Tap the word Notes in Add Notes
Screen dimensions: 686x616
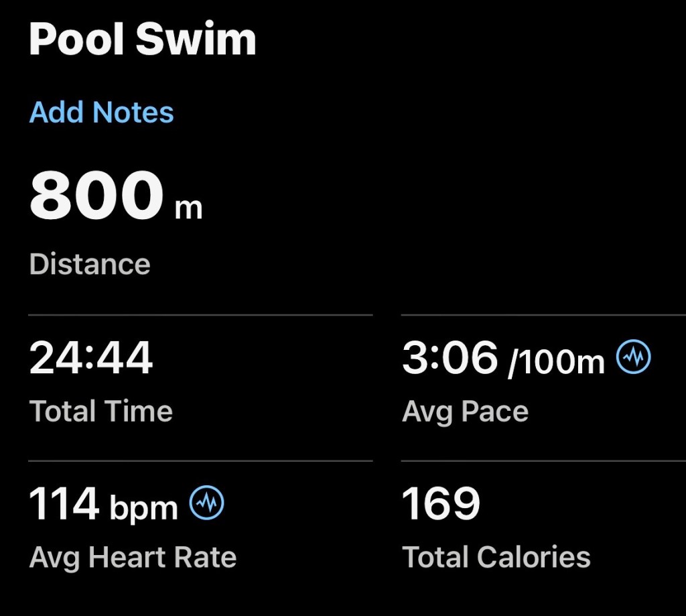[x=133, y=112]
